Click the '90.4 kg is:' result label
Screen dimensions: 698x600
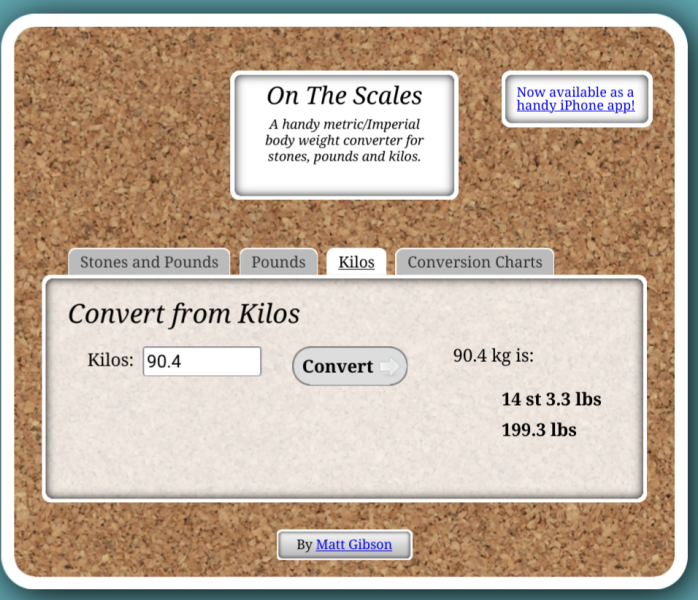click(x=493, y=355)
